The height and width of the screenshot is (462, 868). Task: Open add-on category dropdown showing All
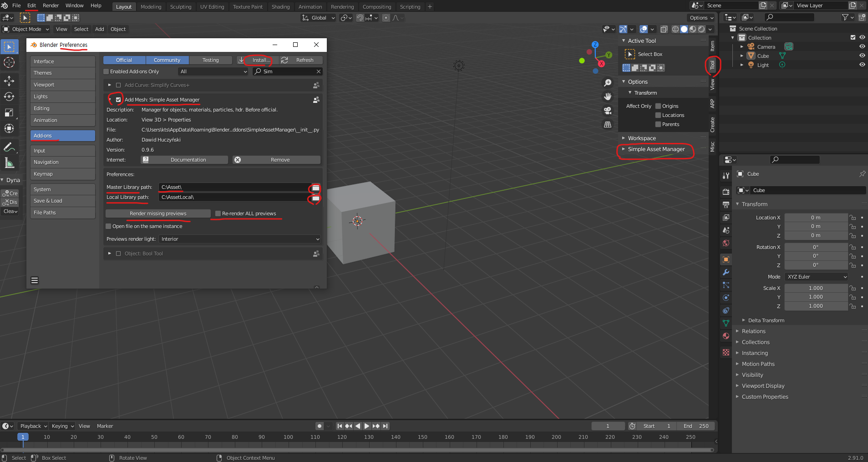[x=213, y=71]
